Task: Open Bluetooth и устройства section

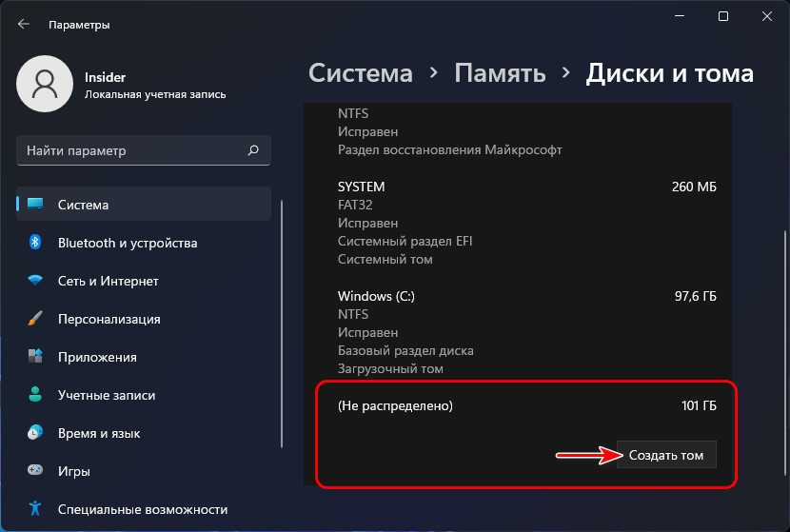Action: 144,243
